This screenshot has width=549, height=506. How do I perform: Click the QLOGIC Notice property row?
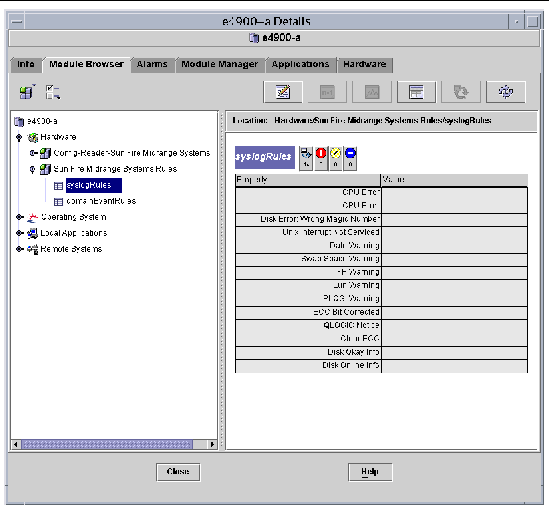pyautogui.click(x=381, y=325)
